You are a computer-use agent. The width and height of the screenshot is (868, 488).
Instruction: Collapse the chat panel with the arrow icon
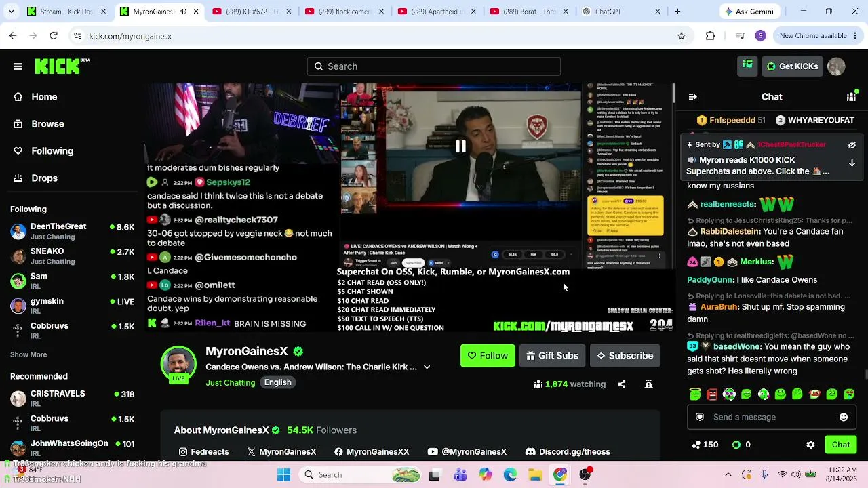(692, 97)
